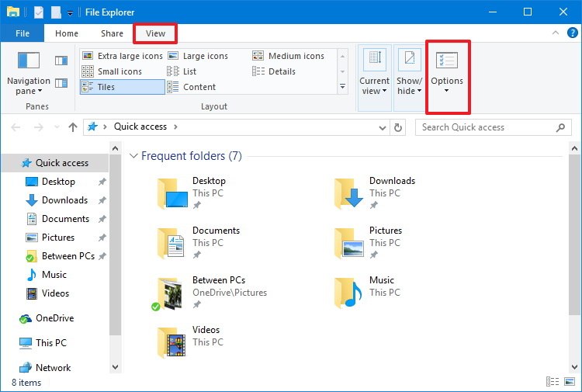Switch to the Share tab
This screenshot has width=582, height=392.
[112, 33]
